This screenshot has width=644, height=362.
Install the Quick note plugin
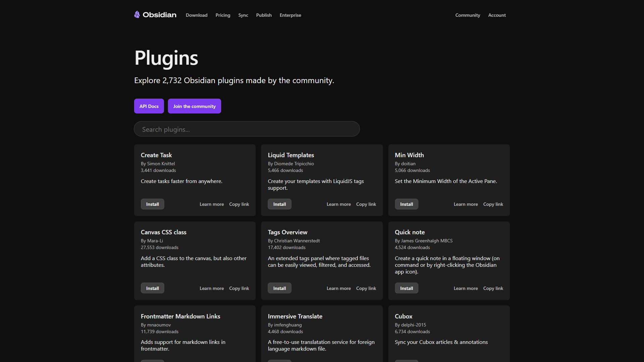407,288
